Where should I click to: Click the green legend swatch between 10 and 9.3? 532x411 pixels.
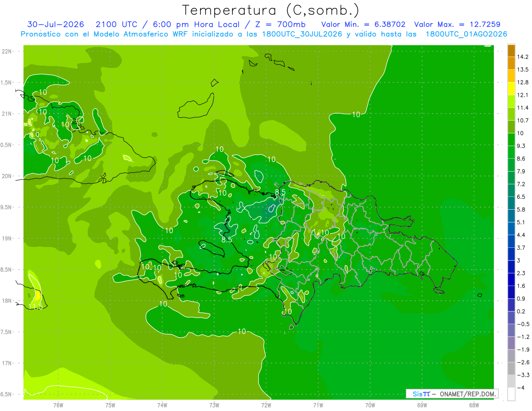[x=511, y=140]
